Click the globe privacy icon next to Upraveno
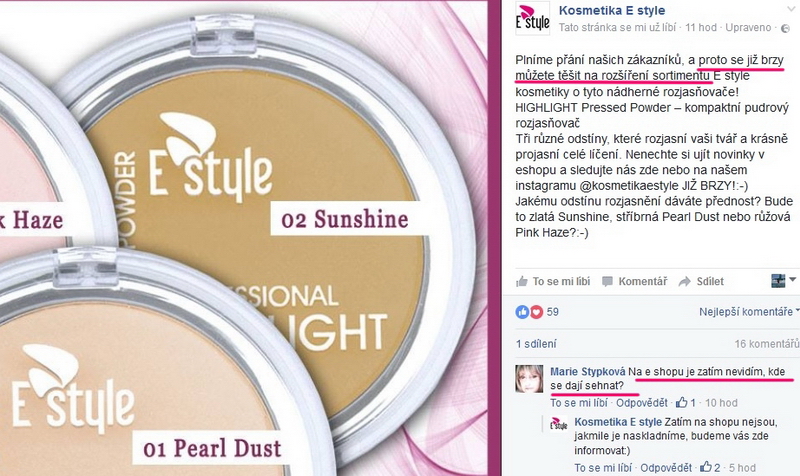800x476 pixels. click(785, 28)
